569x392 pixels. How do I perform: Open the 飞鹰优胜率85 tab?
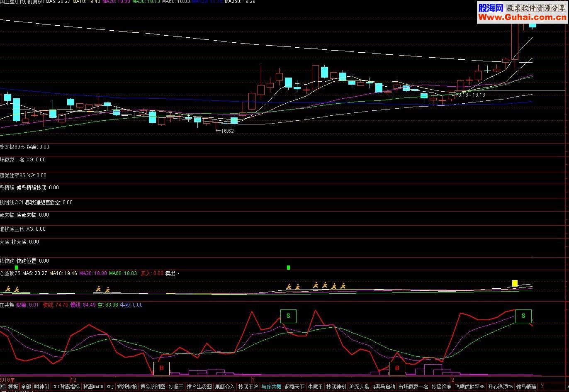470,387
